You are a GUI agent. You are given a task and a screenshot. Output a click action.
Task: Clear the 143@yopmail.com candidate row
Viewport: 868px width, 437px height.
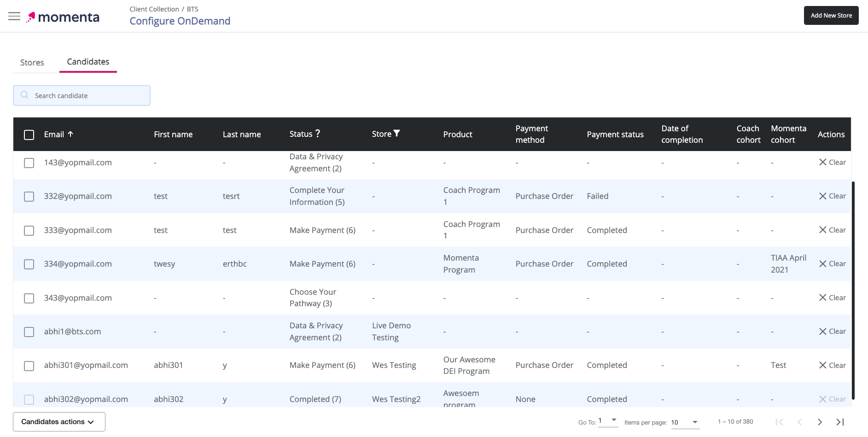pos(832,162)
